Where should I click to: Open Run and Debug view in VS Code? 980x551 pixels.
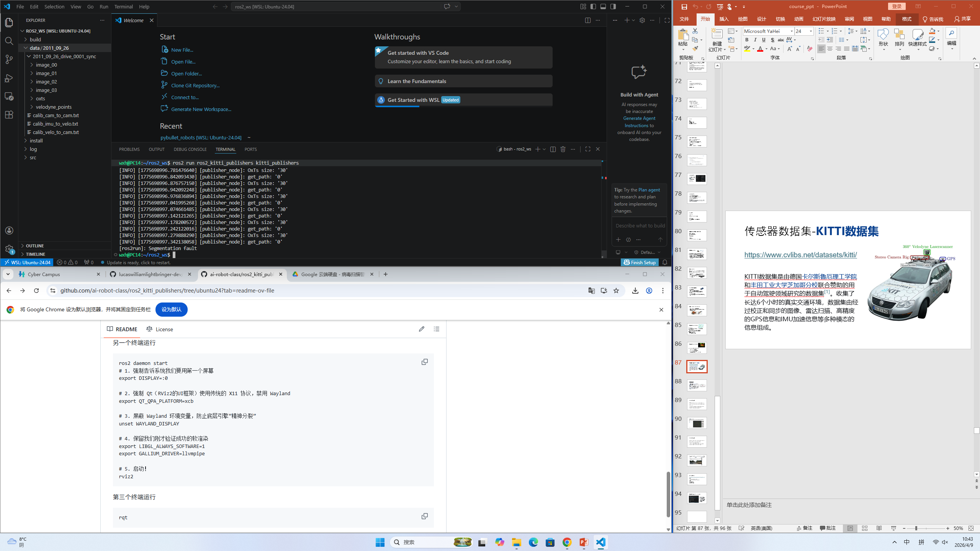pos(9,78)
